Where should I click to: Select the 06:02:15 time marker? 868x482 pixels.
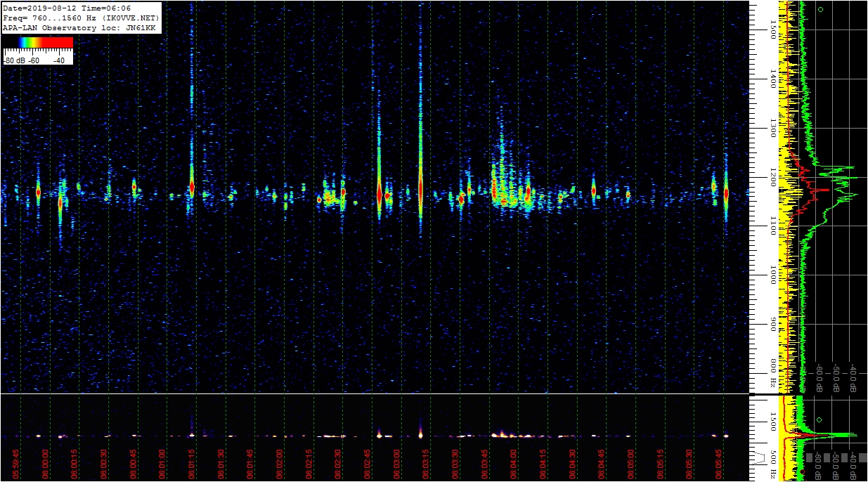pyautogui.click(x=309, y=462)
